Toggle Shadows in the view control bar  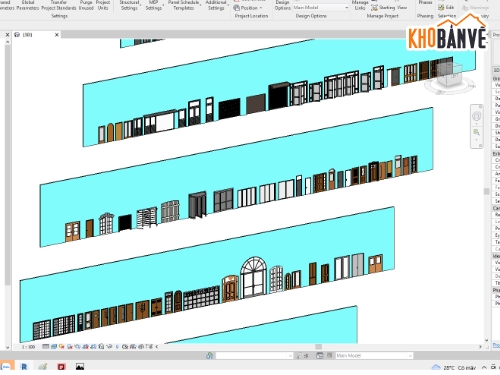point(70,347)
